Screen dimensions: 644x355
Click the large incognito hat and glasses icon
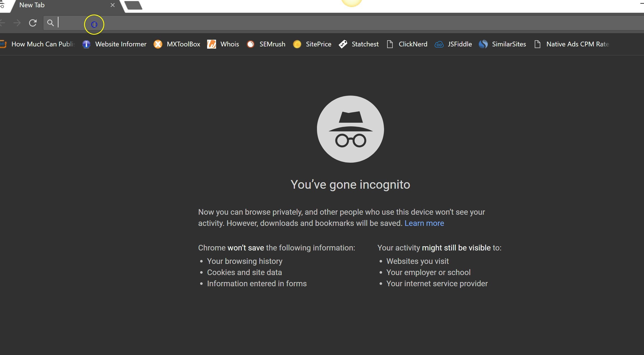[351, 129]
